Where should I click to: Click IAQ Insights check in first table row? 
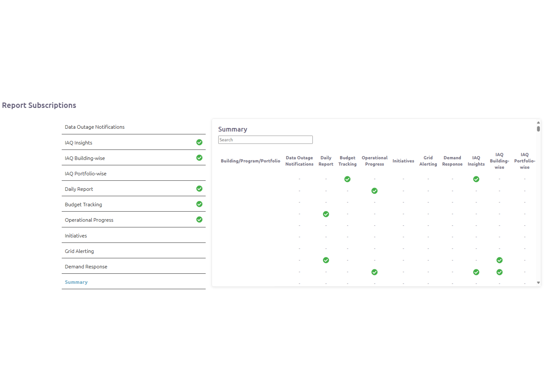(476, 179)
